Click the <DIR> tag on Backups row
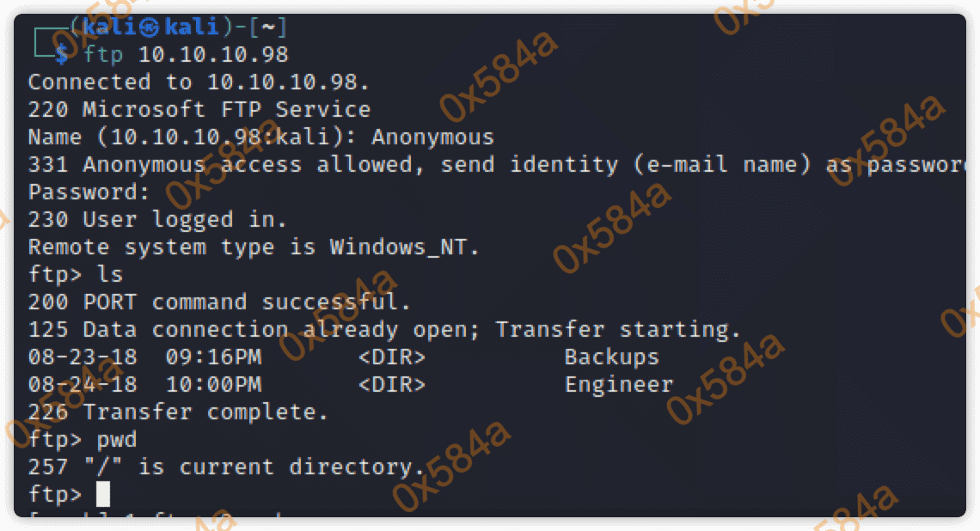Screen dimensions: 980x531 [391, 357]
